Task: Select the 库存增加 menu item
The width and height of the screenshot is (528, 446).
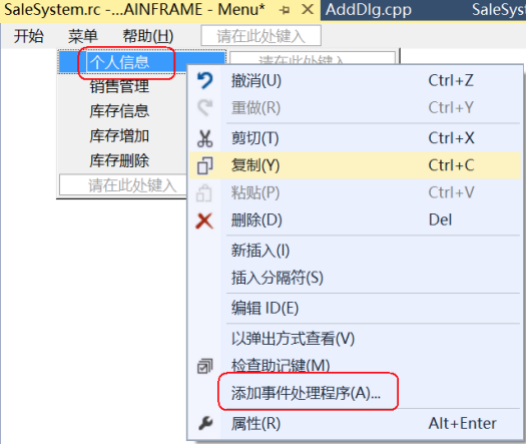Action: (119, 136)
